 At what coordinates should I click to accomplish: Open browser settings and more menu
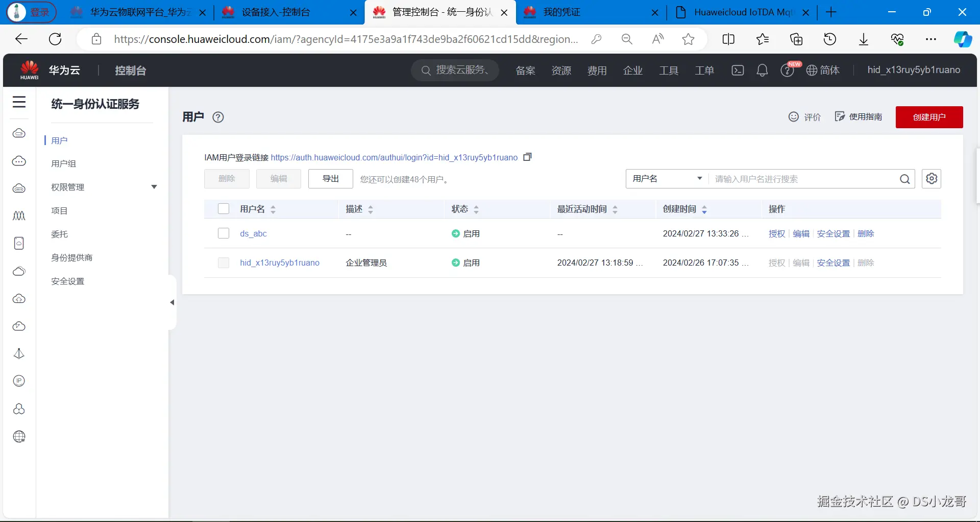pyautogui.click(x=931, y=39)
